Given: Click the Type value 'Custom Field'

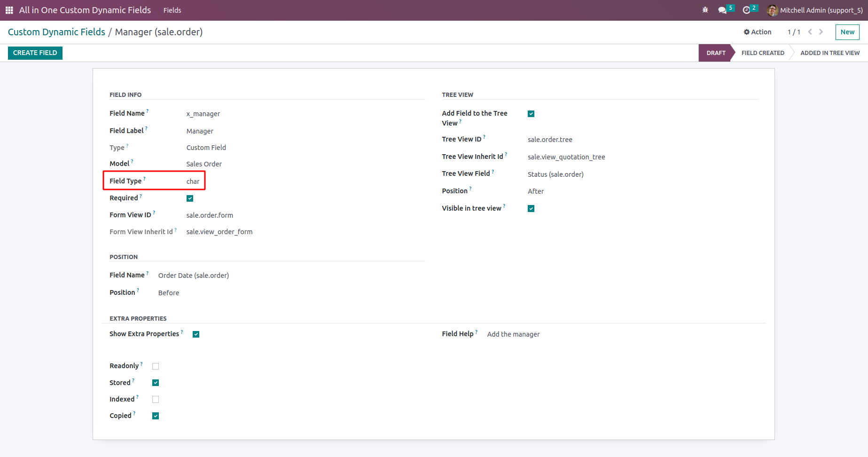Looking at the screenshot, I should (x=206, y=148).
